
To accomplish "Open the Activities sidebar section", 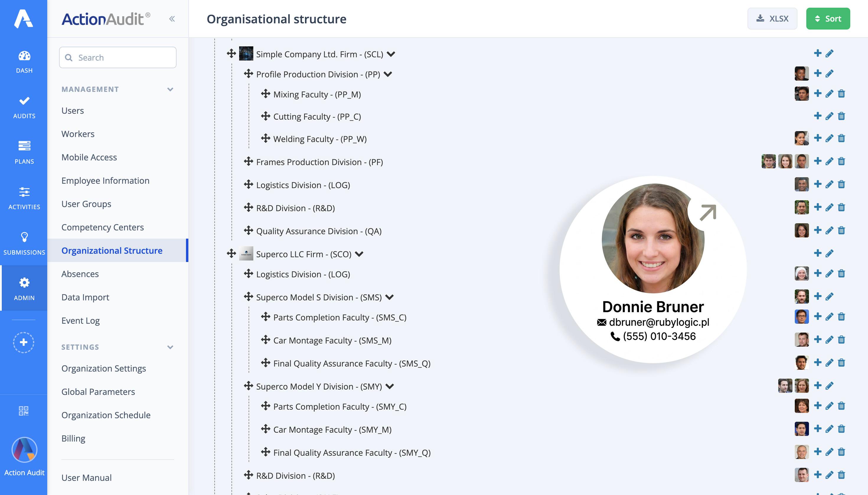I will [x=24, y=198].
